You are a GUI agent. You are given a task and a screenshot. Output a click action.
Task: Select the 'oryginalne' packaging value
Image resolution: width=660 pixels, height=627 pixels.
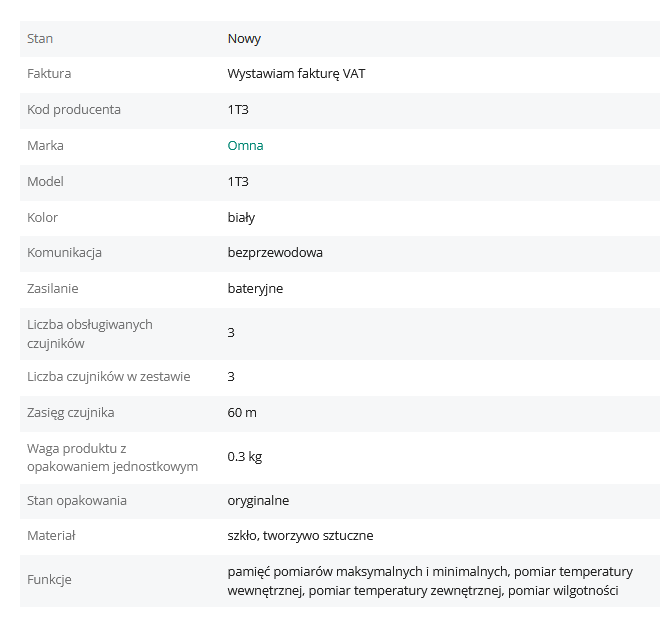[x=258, y=501]
